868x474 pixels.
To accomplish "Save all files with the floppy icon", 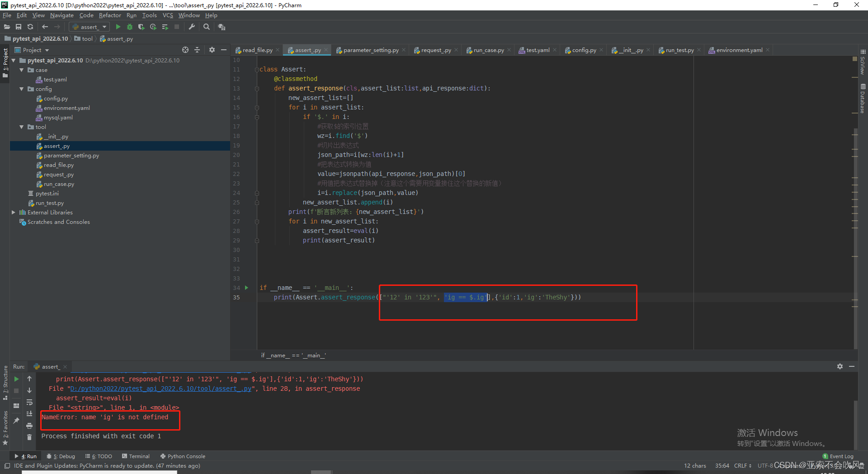I will (x=19, y=27).
